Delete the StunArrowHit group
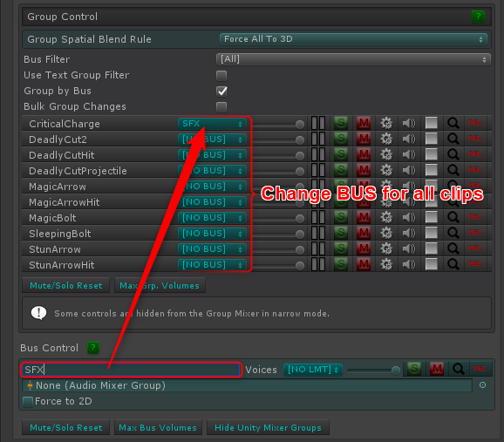 (x=474, y=264)
